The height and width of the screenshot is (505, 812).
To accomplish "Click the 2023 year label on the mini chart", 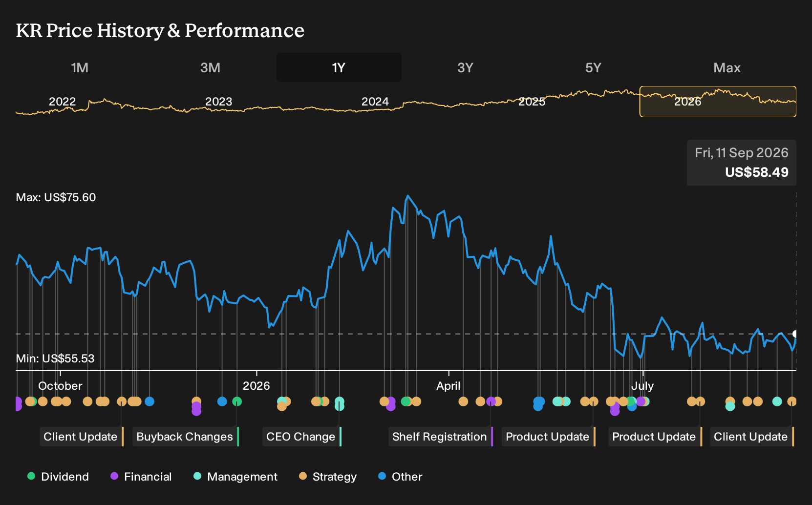I will coord(218,102).
